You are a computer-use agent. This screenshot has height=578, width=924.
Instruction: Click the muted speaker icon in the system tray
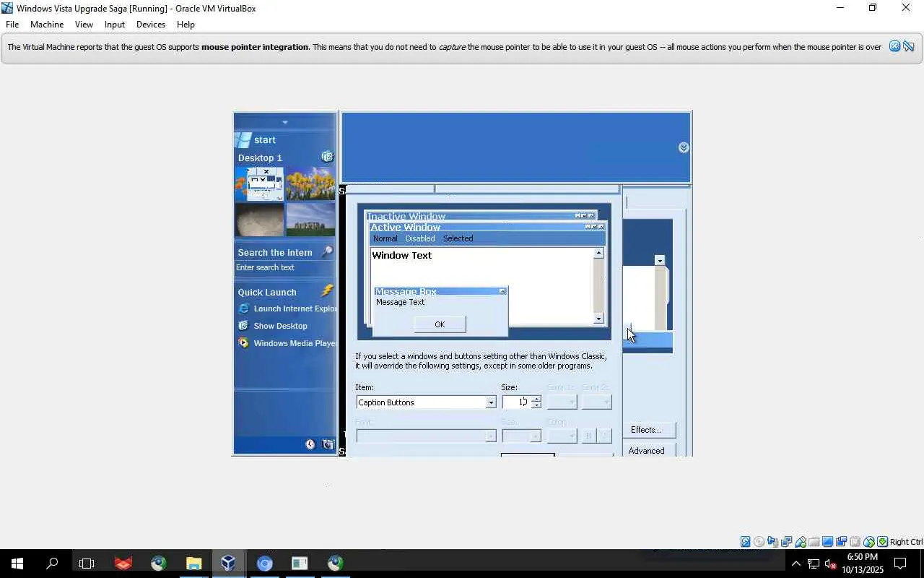(x=831, y=564)
